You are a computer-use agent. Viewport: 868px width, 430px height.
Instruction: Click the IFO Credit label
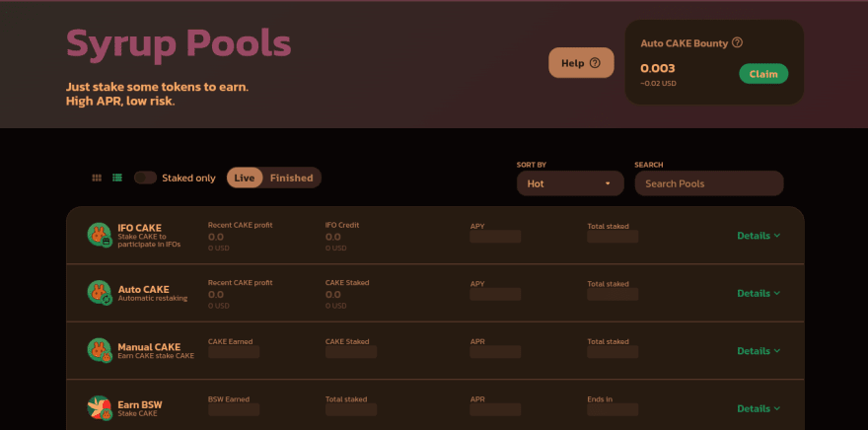coord(342,225)
